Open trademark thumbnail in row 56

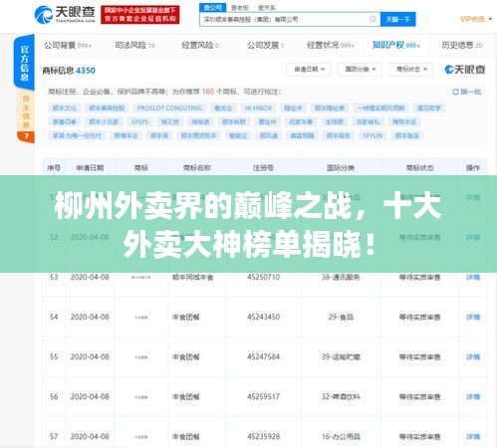[141, 397]
